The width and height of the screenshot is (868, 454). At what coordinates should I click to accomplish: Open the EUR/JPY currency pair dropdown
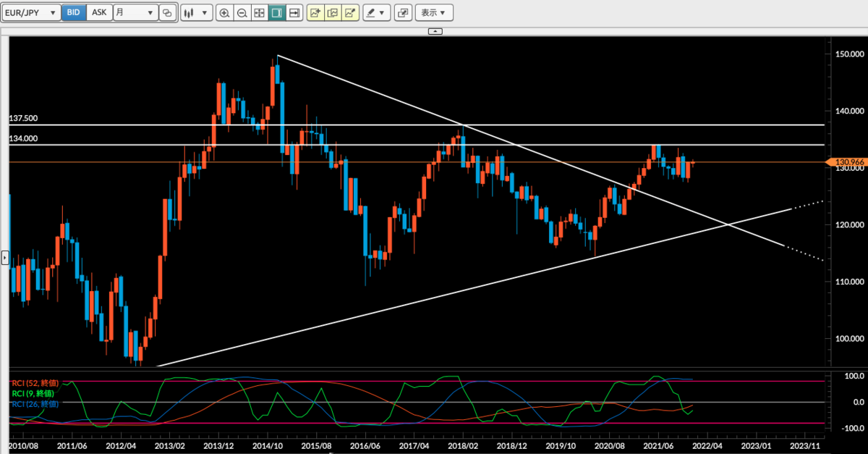pyautogui.click(x=31, y=12)
